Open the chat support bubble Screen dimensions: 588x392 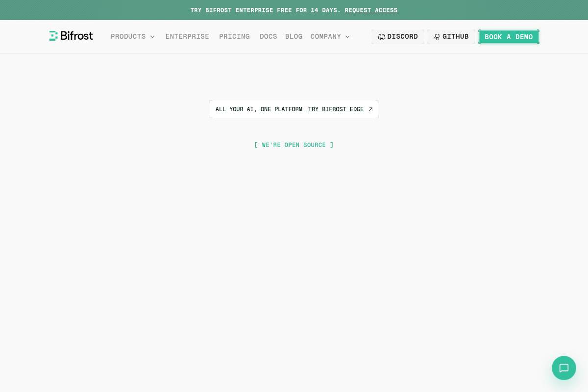[x=564, y=368]
